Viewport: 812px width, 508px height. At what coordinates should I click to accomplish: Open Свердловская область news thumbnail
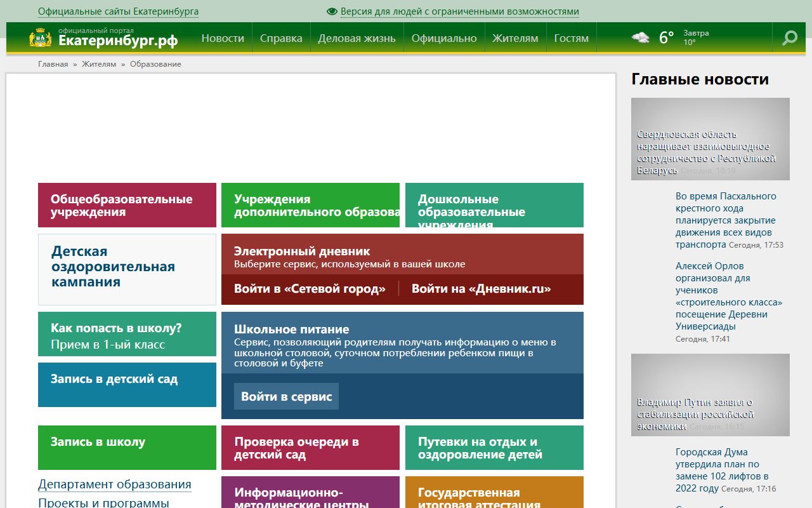(710, 139)
